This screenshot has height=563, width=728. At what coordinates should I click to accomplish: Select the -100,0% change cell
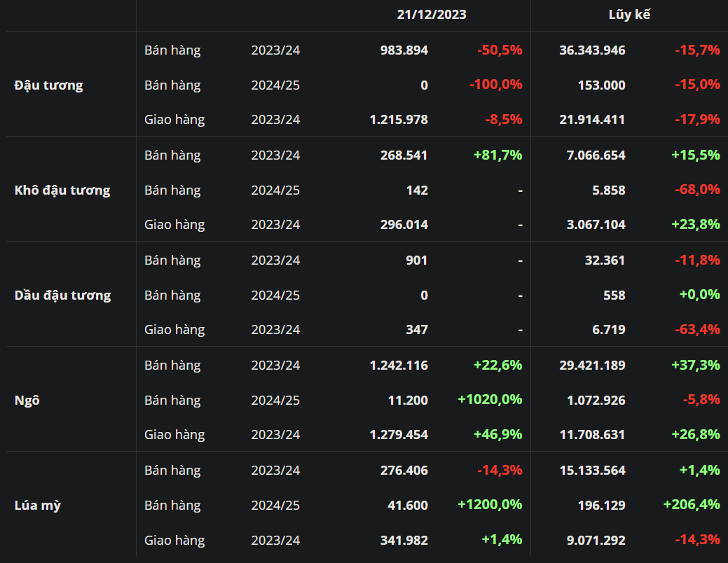pos(495,85)
